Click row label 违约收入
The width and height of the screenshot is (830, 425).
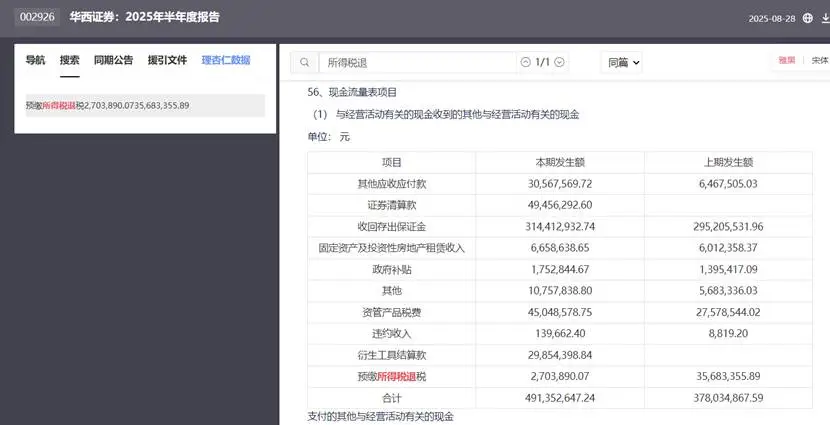point(392,333)
